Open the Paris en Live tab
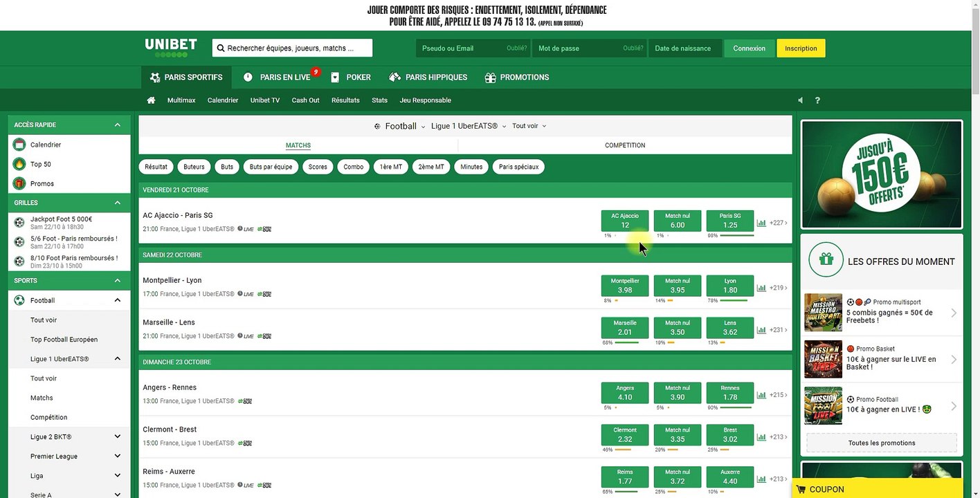Image resolution: width=980 pixels, height=498 pixels. (x=277, y=77)
